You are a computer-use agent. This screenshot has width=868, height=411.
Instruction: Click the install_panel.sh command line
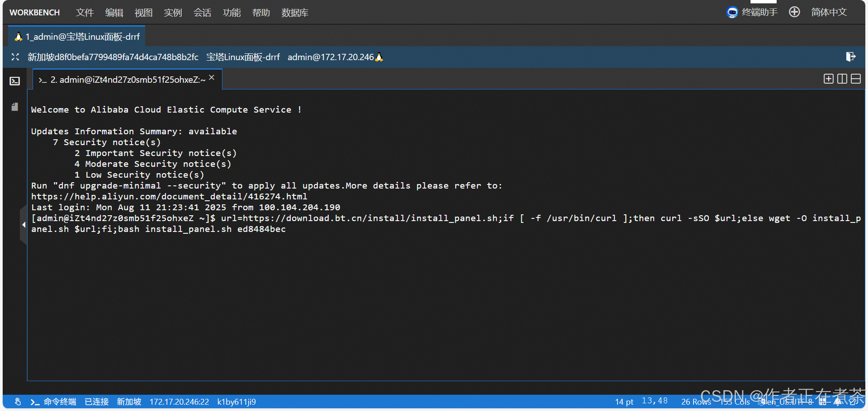pos(446,224)
